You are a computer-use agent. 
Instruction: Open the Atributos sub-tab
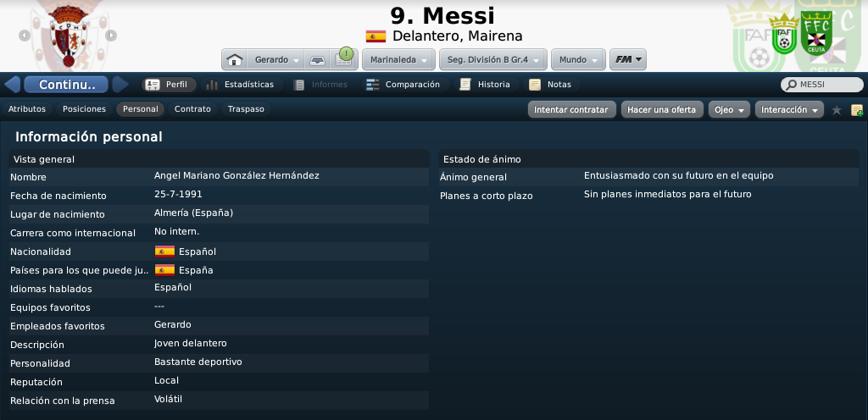[x=27, y=109]
